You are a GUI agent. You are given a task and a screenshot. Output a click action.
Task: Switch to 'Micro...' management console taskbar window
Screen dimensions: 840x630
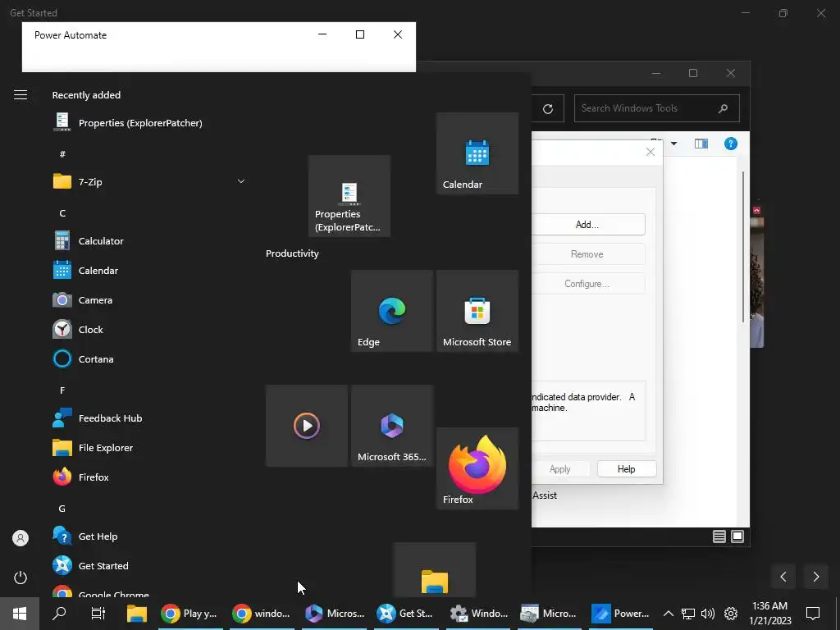pyautogui.click(x=550, y=614)
